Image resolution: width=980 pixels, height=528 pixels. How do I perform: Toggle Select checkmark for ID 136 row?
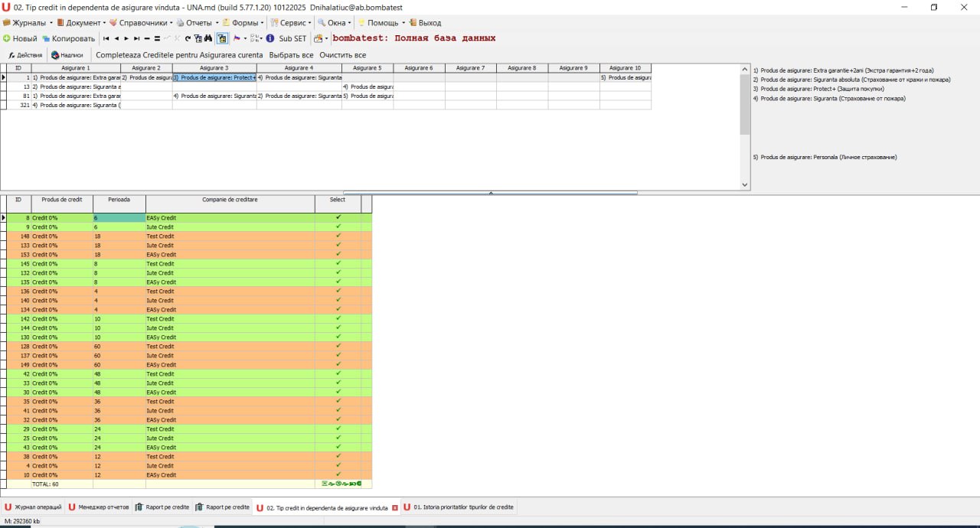(338, 291)
